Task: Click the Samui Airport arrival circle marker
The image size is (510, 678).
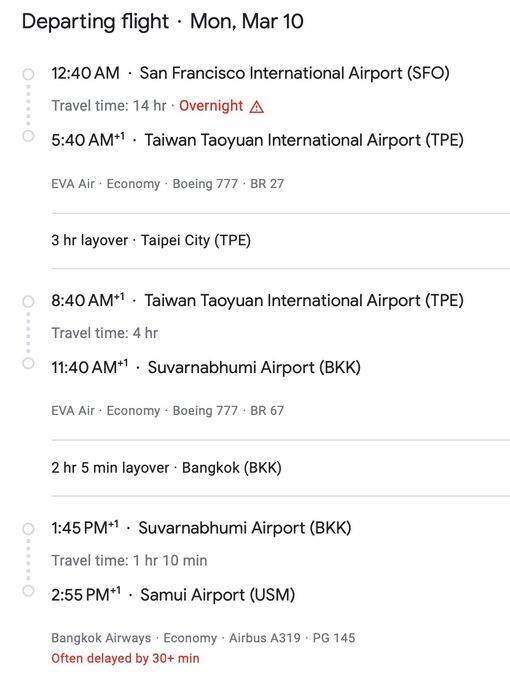Action: click(x=28, y=591)
